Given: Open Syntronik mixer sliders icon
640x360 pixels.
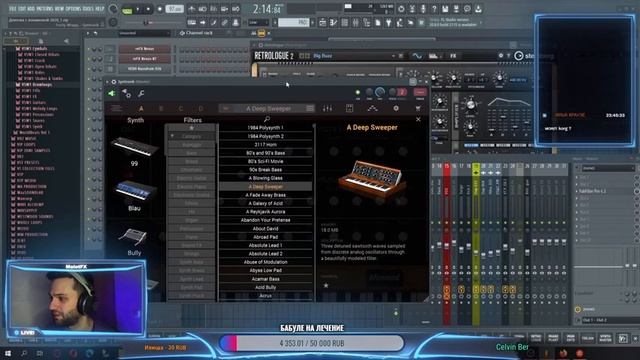Looking at the screenshot, I should tap(327, 108).
